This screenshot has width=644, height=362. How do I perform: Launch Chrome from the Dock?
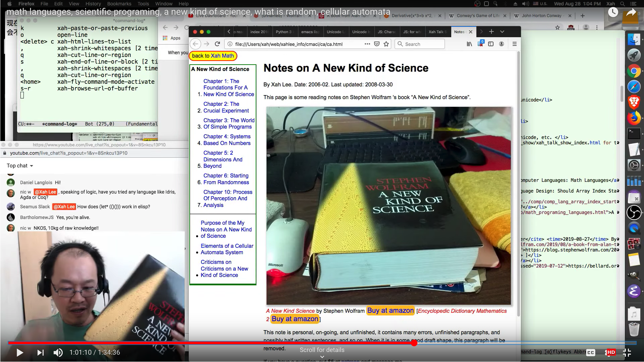(634, 71)
